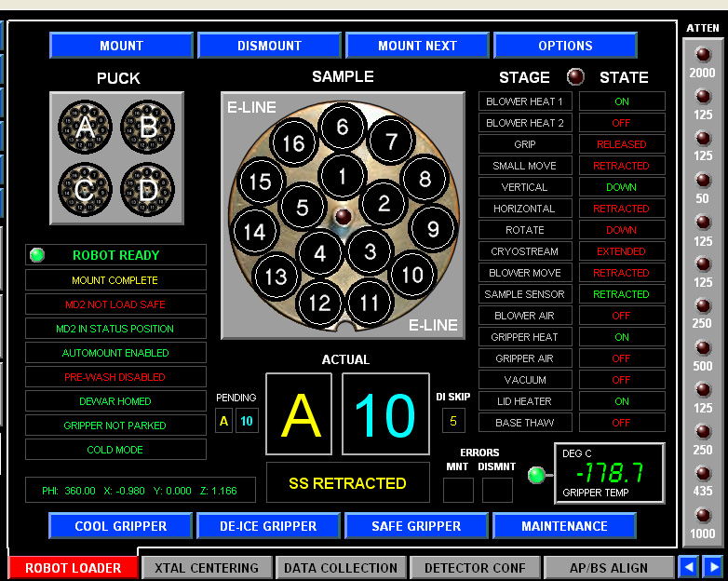
Task: Select sample position 13 on the puck
Action: [276, 277]
